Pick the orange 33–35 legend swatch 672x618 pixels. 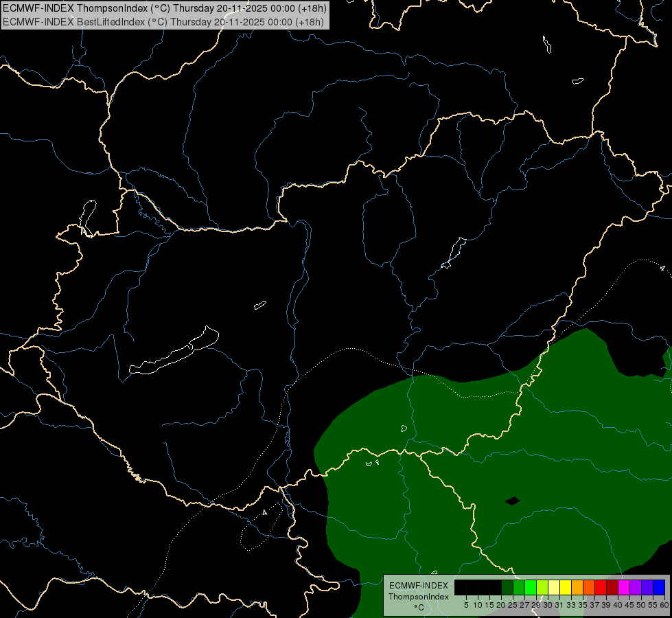577,587
